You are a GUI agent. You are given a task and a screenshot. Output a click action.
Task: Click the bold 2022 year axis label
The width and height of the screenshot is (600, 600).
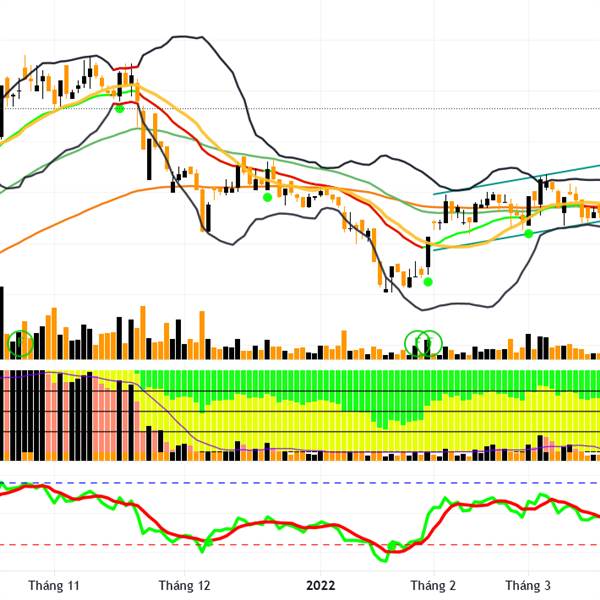click(321, 585)
